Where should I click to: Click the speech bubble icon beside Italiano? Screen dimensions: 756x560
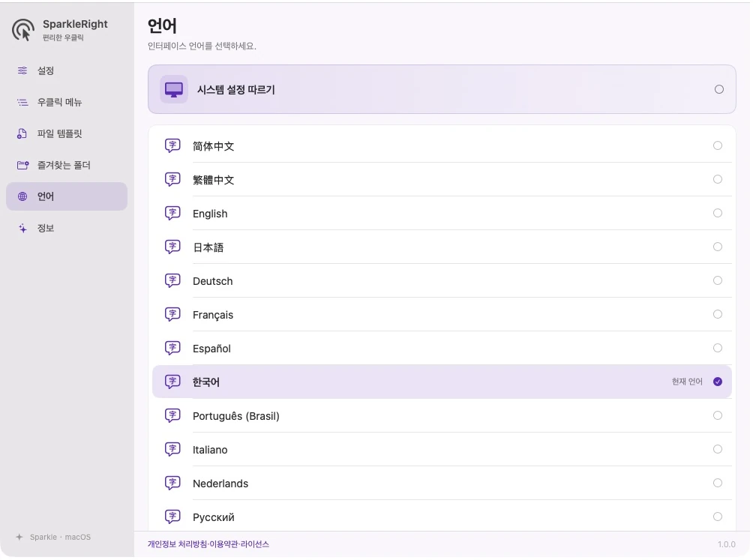(172, 449)
